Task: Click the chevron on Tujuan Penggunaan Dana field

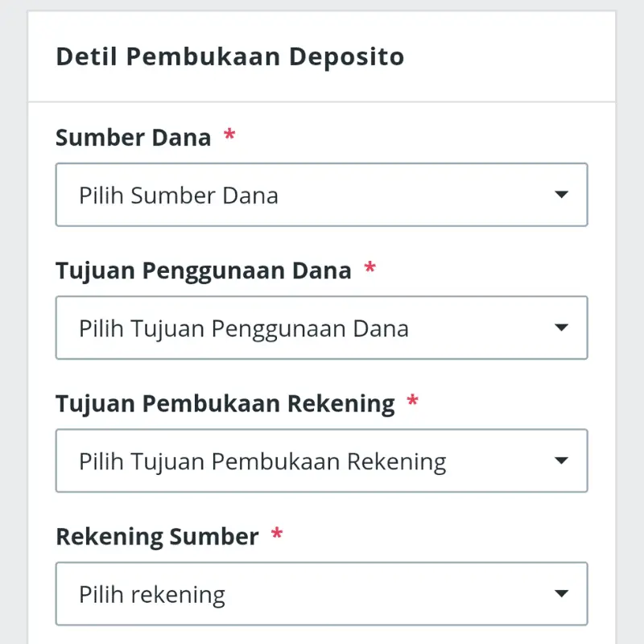Action: (562, 328)
